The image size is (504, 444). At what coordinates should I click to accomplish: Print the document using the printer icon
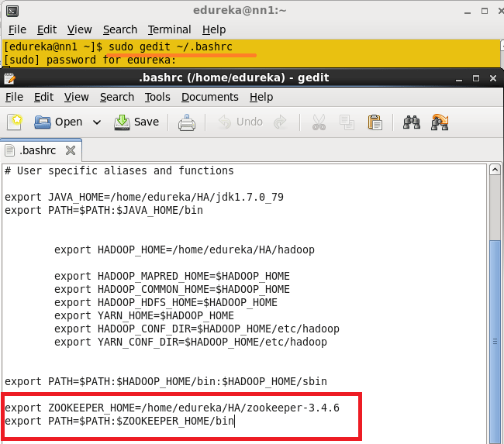click(x=187, y=122)
